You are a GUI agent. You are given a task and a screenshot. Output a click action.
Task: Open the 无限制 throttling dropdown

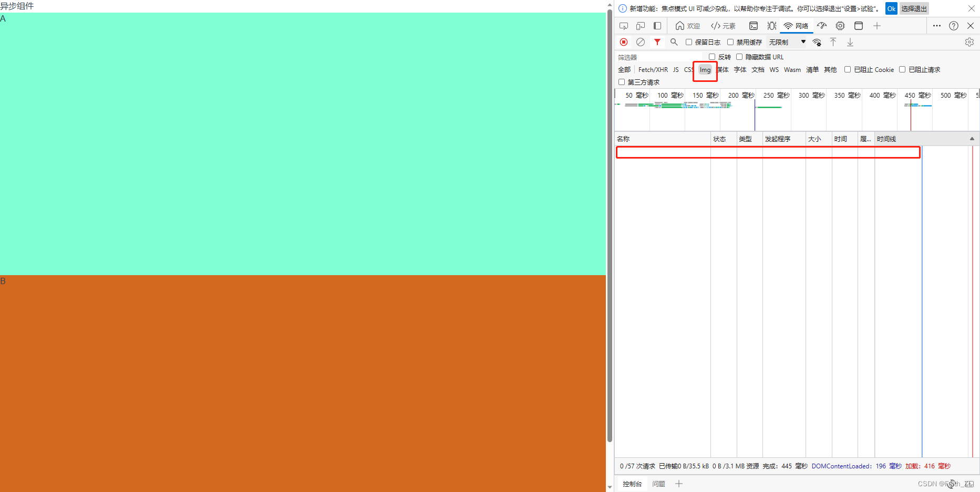pos(787,42)
